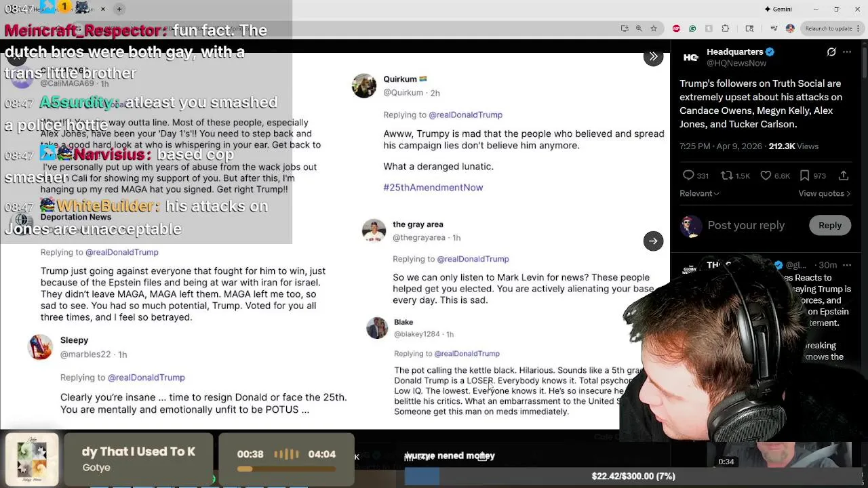
Task: Click the Gotye album art thumbnail
Action: [33, 459]
